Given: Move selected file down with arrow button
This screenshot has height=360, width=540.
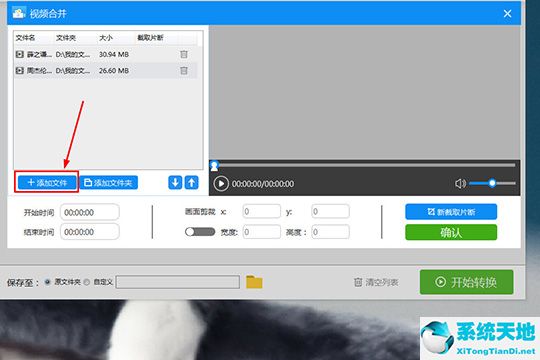Looking at the screenshot, I should point(175,183).
